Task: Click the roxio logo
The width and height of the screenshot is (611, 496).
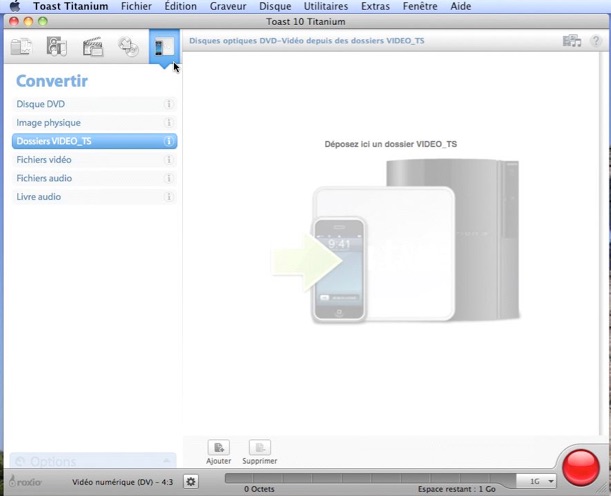Action: pyautogui.click(x=25, y=482)
